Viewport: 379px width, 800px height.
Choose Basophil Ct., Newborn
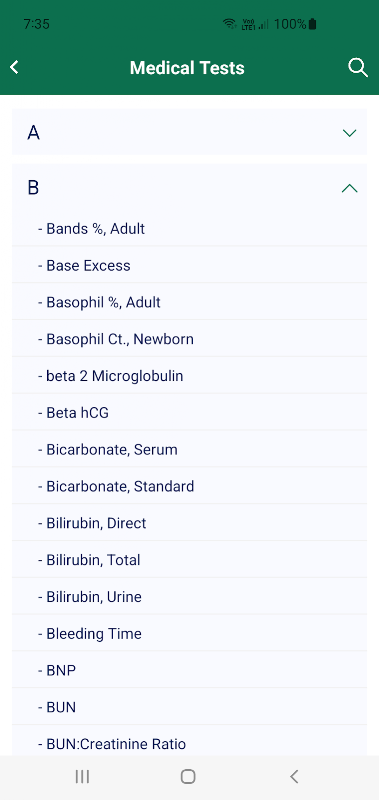(189, 339)
